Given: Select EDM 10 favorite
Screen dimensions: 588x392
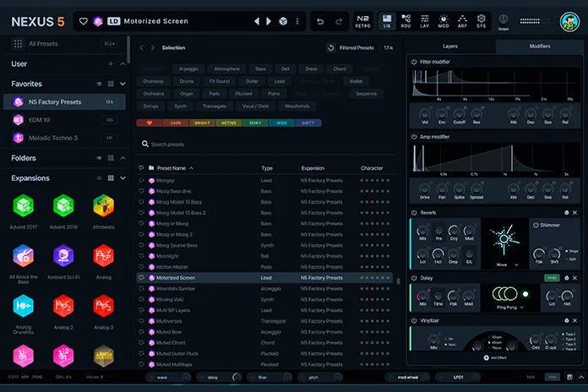Looking at the screenshot, I should (64, 120).
